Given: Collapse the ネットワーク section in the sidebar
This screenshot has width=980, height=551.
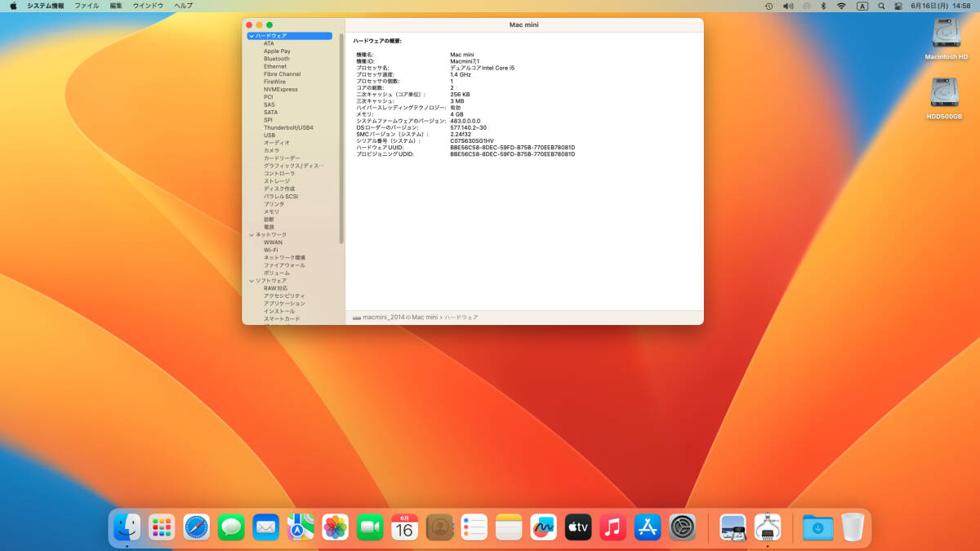Looking at the screenshot, I should pos(252,235).
